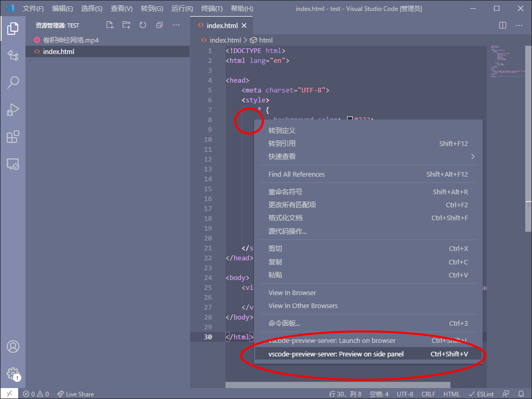Image resolution: width=532 pixels, height=399 pixels.
Task: Open the 运行(R) menu
Action: click(x=182, y=8)
